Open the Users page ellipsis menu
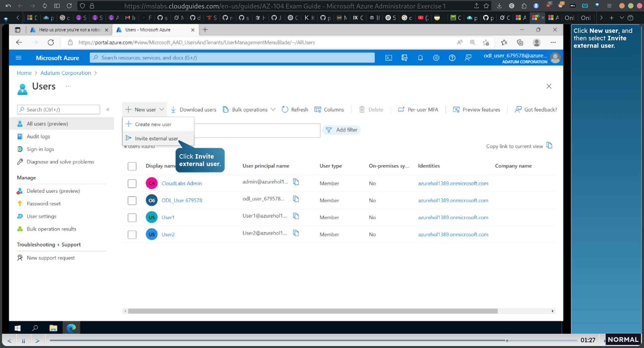 68,86
